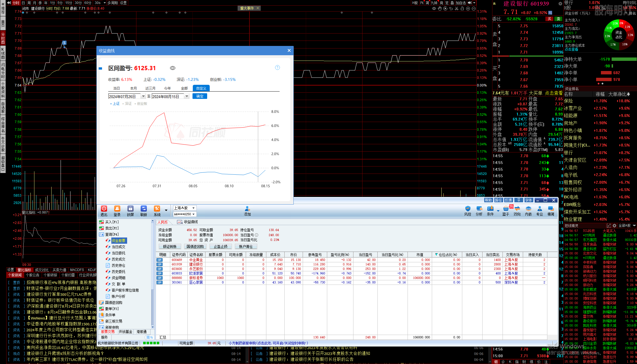Add stock via 加自选 toolbar button
The height and width of the screenshot is (364, 637).
461,3
